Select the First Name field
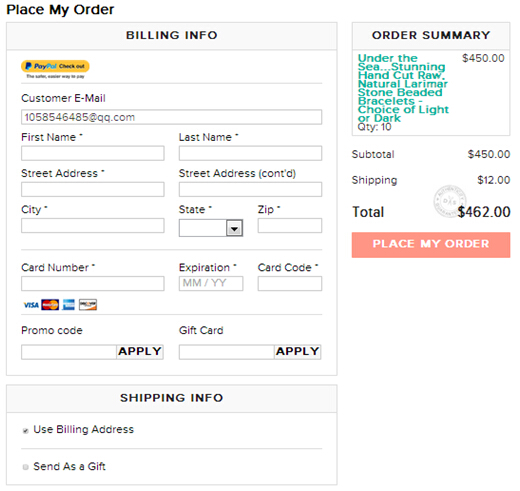The height and width of the screenshot is (491, 520). (x=93, y=153)
